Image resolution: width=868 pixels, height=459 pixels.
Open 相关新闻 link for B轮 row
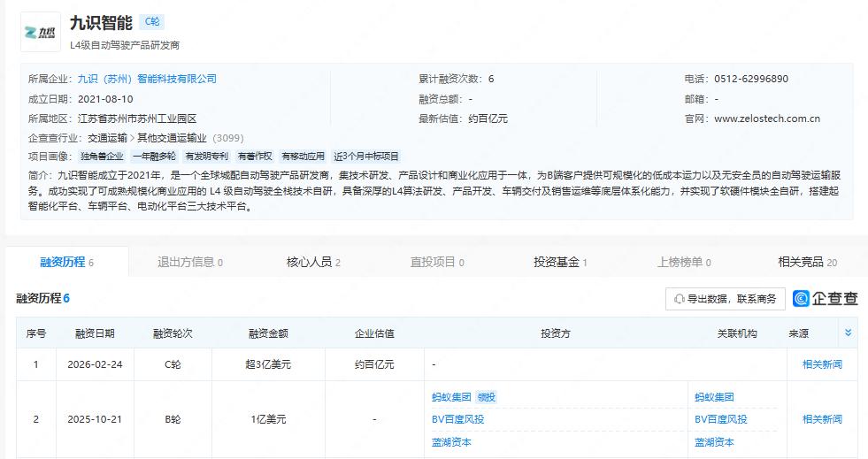822,419
